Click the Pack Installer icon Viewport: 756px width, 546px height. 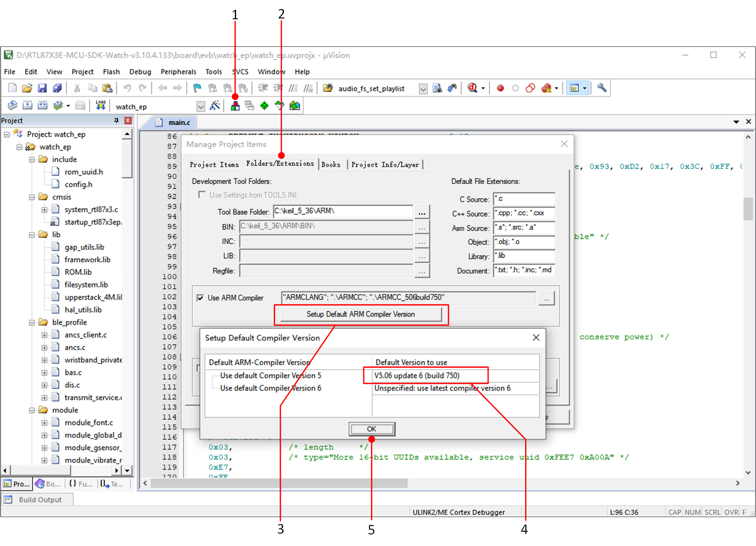point(295,106)
